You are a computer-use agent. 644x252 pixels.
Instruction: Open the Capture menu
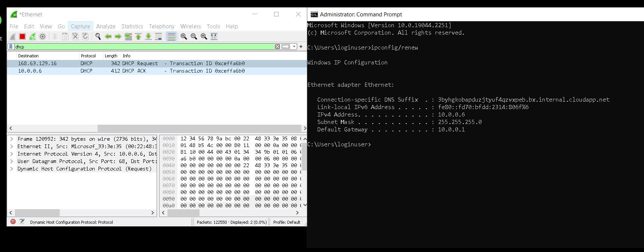coord(81,26)
